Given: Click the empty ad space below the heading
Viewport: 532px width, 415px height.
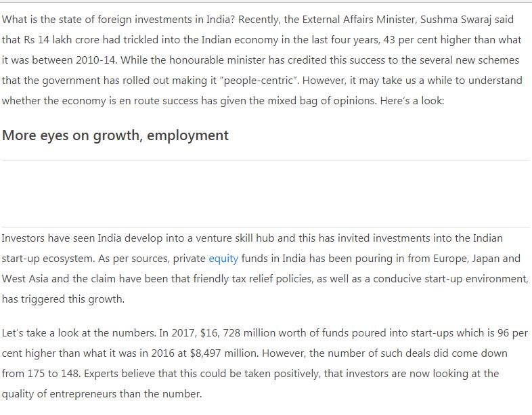Looking at the screenshot, I should click(265, 194).
